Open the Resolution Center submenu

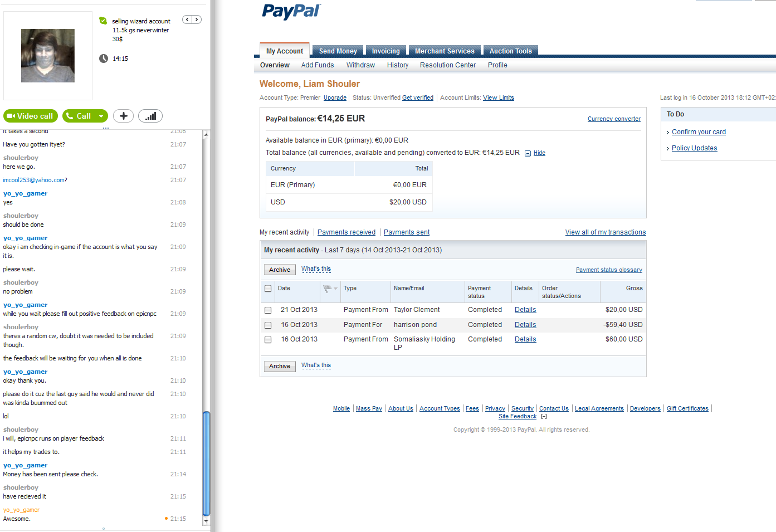[x=448, y=65]
